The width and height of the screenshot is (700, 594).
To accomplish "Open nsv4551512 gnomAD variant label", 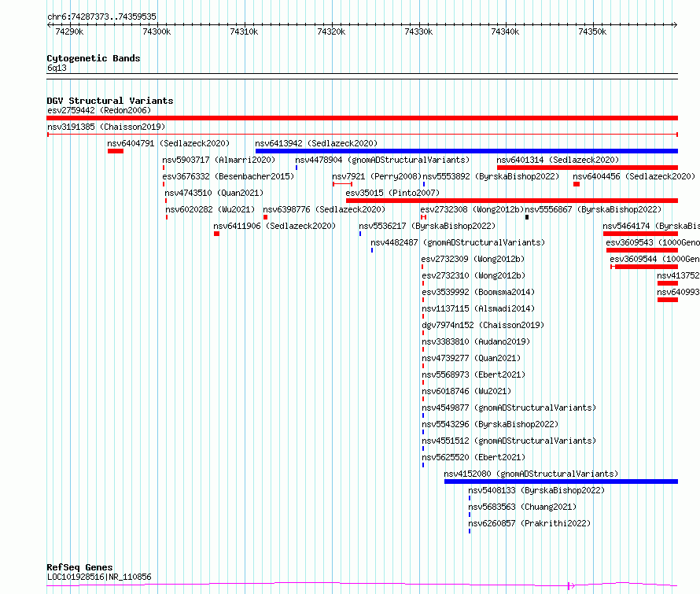I will pyautogui.click(x=509, y=441).
